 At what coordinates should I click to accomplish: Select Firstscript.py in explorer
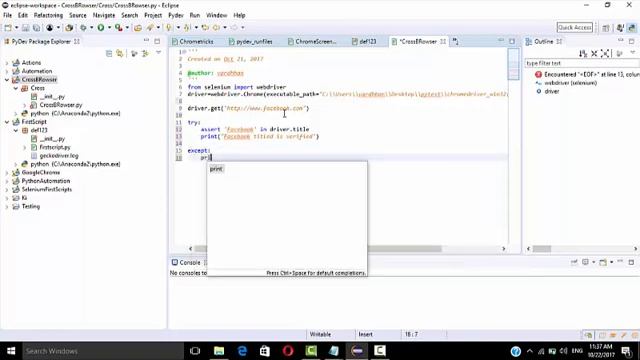(x=55, y=147)
